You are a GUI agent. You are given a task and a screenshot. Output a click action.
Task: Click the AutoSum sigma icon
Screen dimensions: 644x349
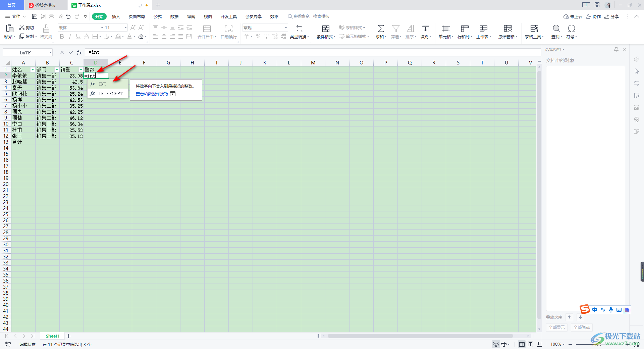point(381,29)
